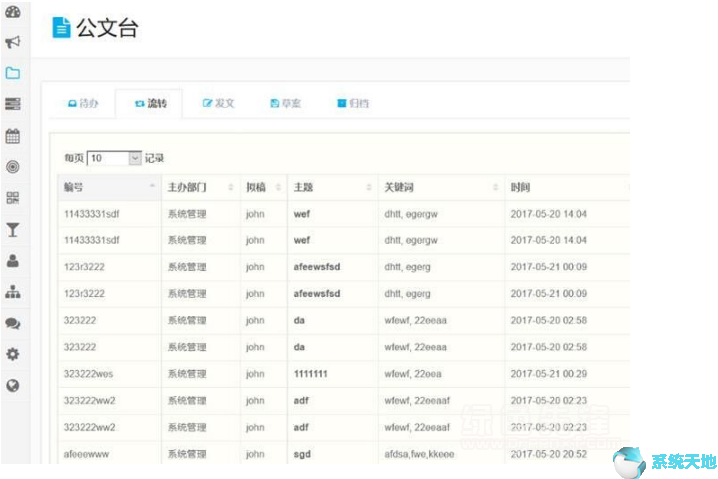Viewport: 718px width, 479px height.
Task: Switch to the 发文 tab
Action: [x=218, y=103]
